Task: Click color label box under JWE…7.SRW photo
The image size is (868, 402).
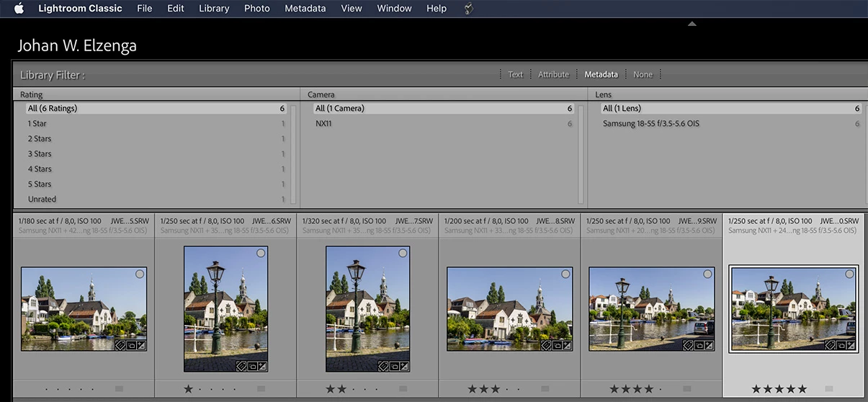Action: [x=403, y=389]
